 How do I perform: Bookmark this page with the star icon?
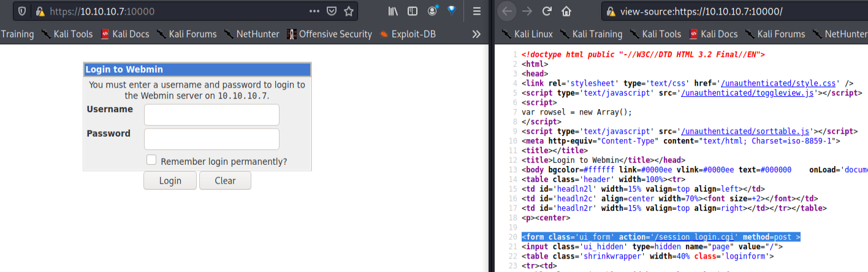(349, 11)
